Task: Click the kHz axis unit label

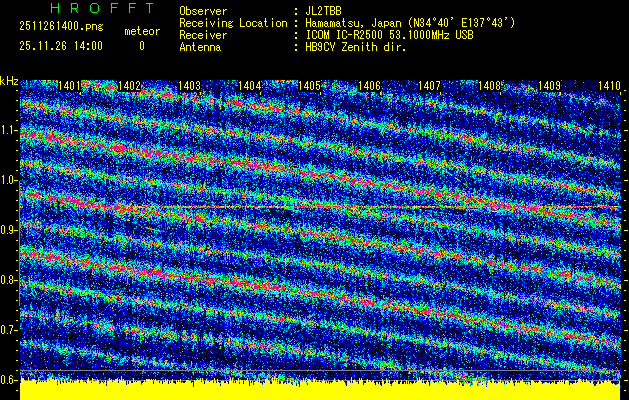Action: 9,80
